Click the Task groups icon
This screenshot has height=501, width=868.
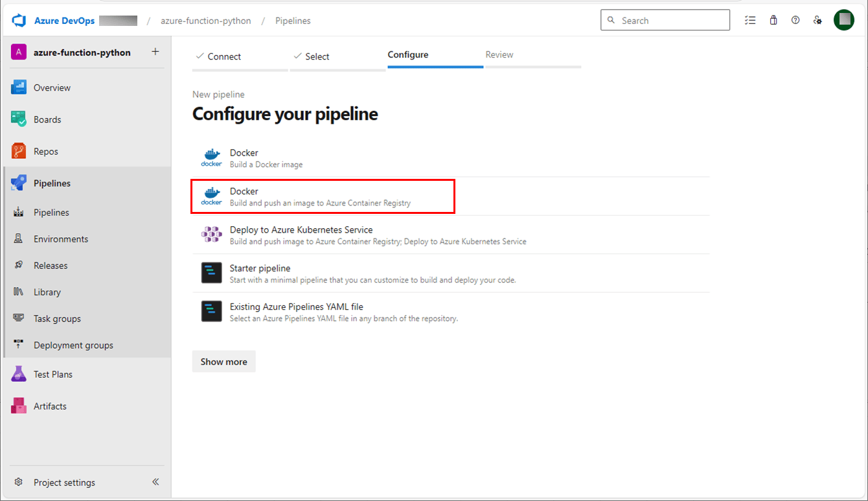pyautogui.click(x=18, y=319)
